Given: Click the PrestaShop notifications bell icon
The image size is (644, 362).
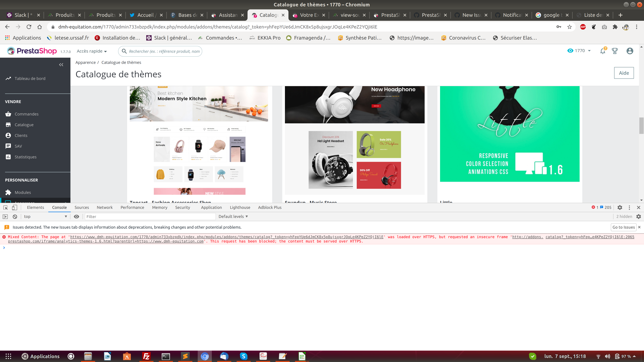Looking at the screenshot, I should click(603, 51).
